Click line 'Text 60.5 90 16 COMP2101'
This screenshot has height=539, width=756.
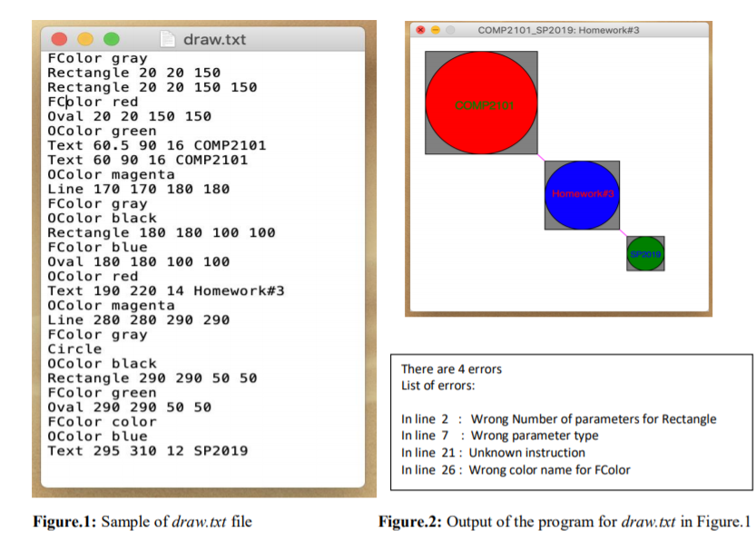click(x=157, y=145)
